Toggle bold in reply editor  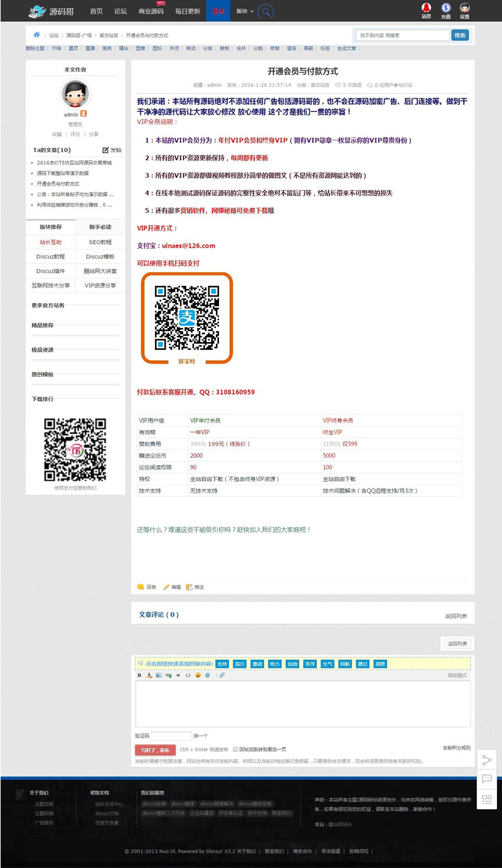(x=139, y=675)
